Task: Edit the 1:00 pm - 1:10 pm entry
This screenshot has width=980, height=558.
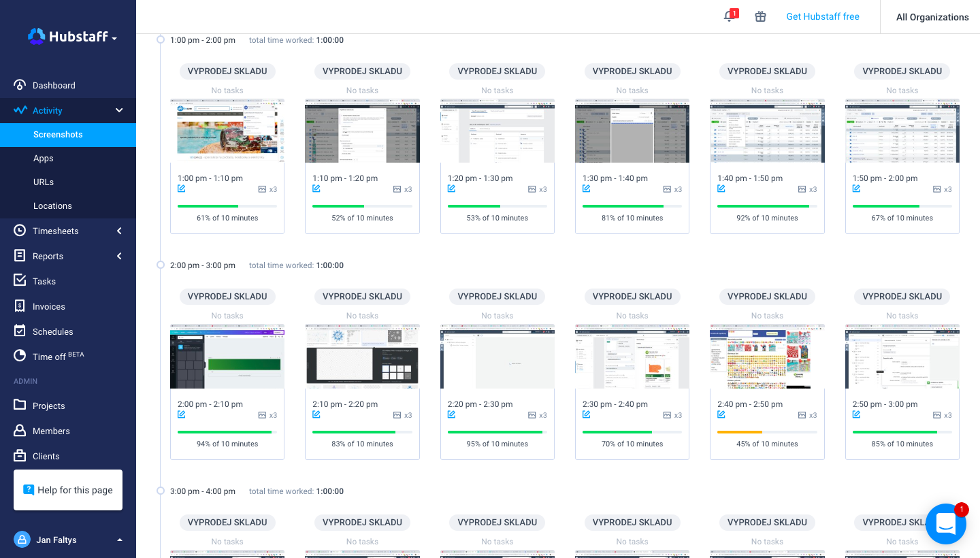Action: 182,188
